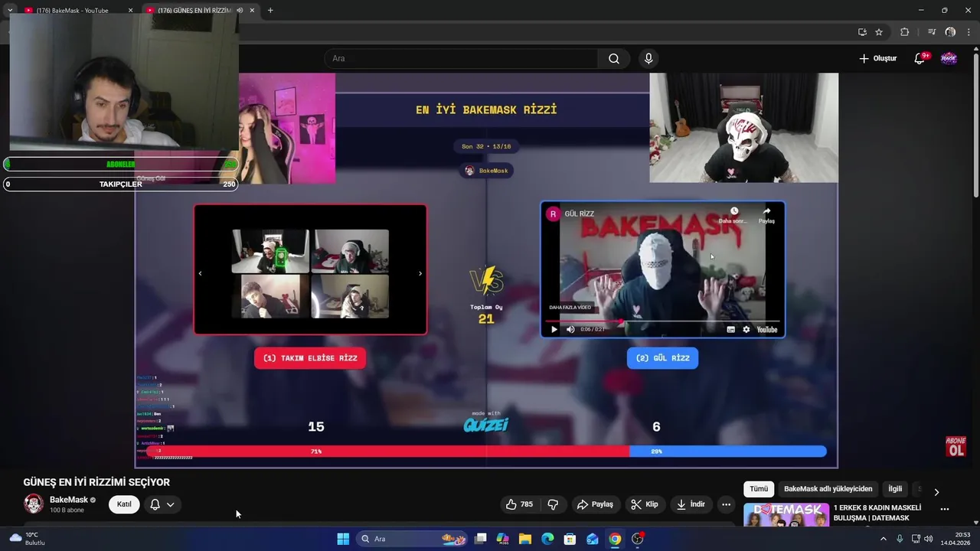980x551 pixels.
Task: Show more filter chips with the right chevron
Action: (936, 491)
